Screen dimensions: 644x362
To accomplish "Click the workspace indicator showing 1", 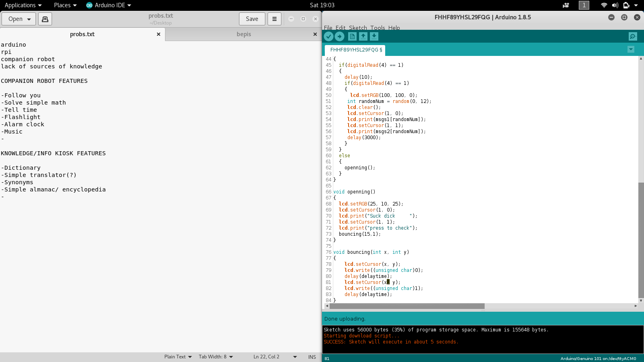I will tap(584, 5).
